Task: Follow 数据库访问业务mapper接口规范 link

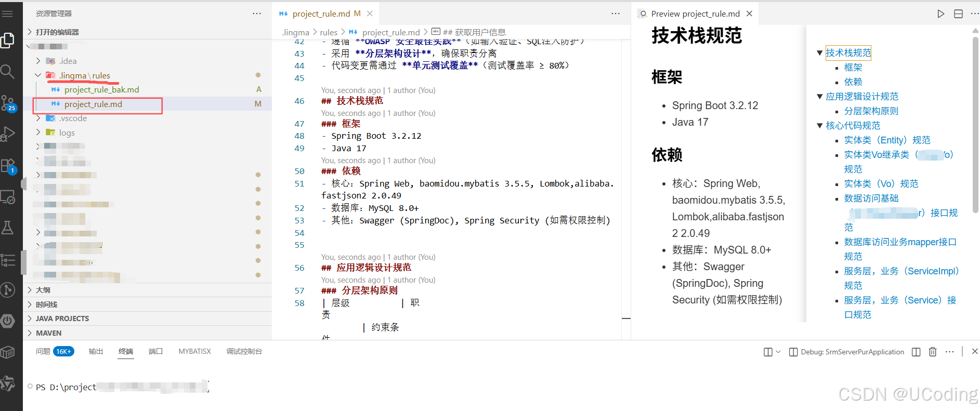Action: [x=900, y=249]
